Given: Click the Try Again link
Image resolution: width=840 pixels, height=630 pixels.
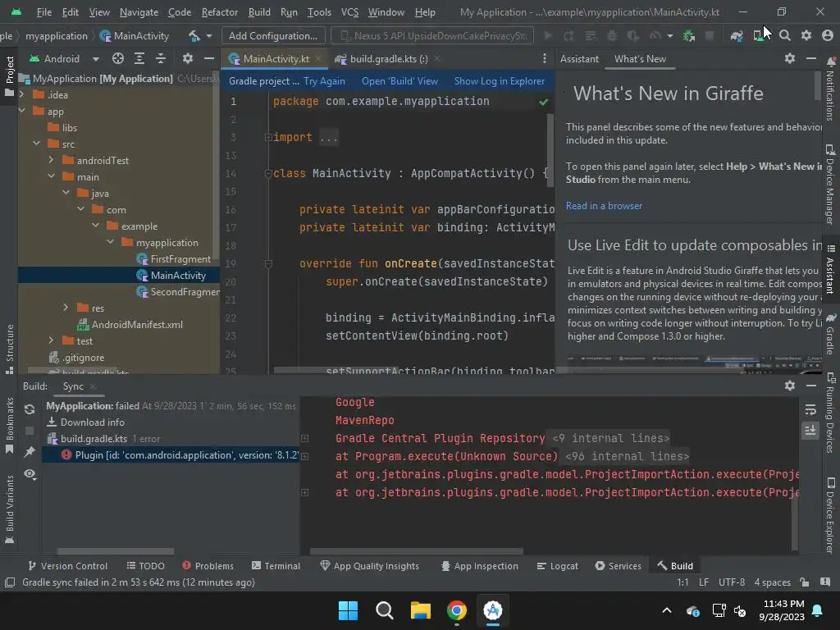Looking at the screenshot, I should 324,81.
